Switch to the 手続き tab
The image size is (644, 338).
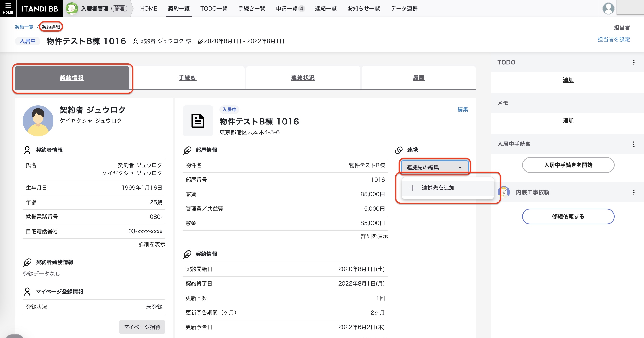point(188,78)
